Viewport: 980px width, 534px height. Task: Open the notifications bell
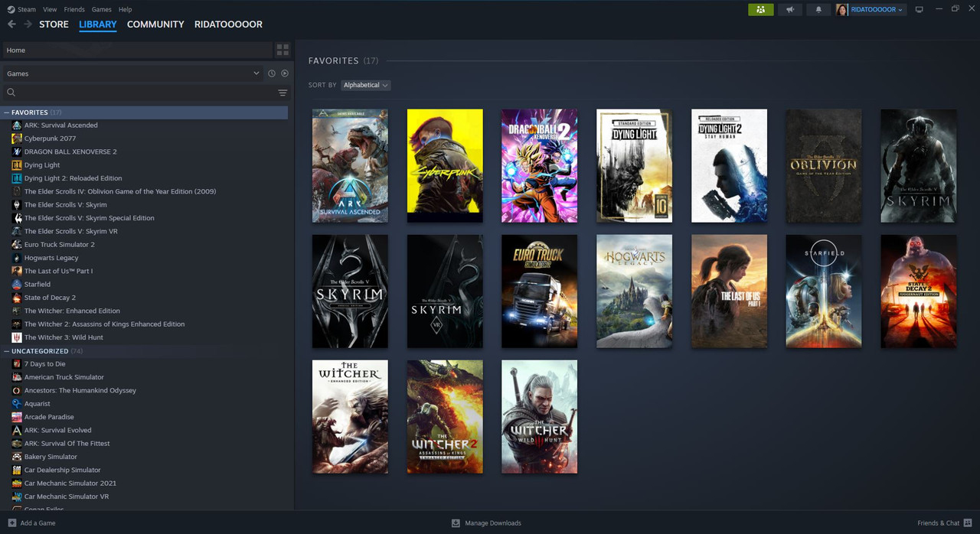point(818,9)
